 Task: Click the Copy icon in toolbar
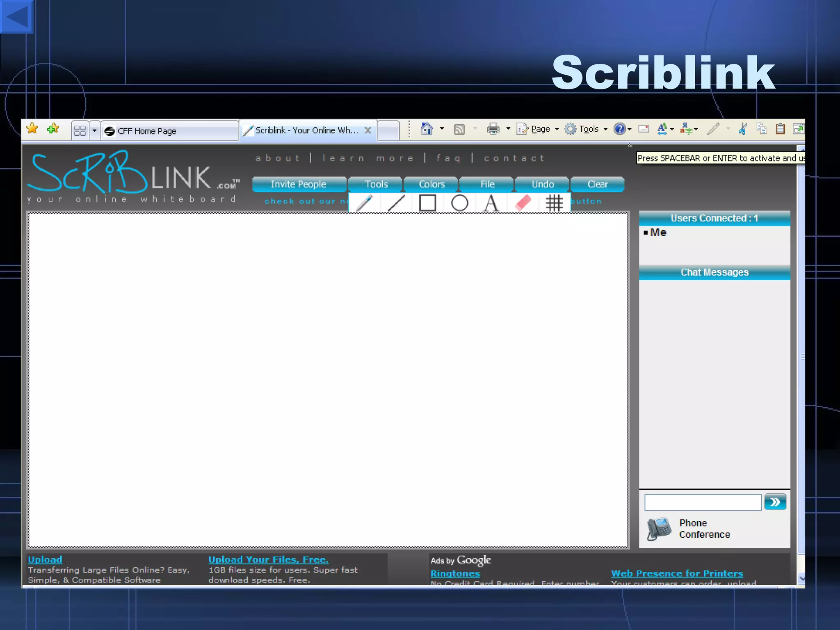pyautogui.click(x=762, y=129)
